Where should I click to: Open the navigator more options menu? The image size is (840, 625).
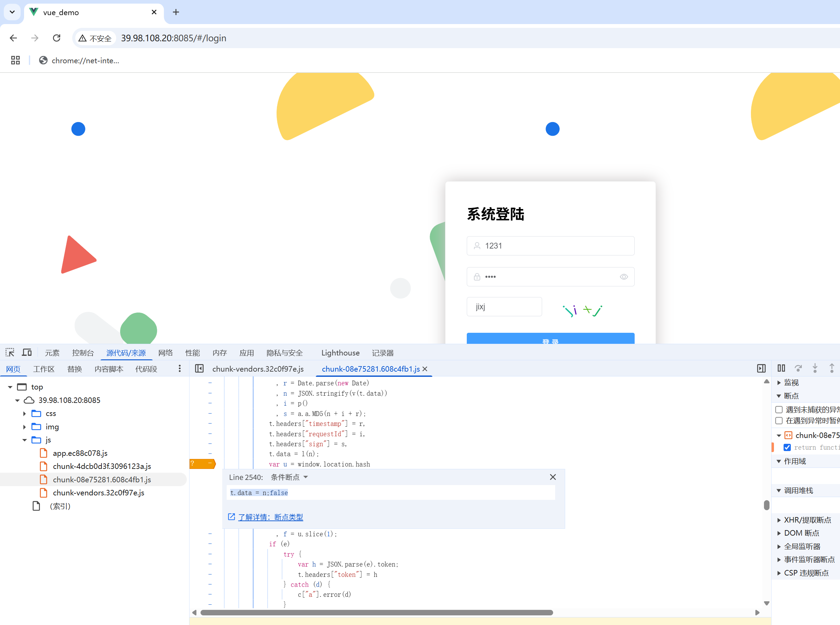coord(180,369)
